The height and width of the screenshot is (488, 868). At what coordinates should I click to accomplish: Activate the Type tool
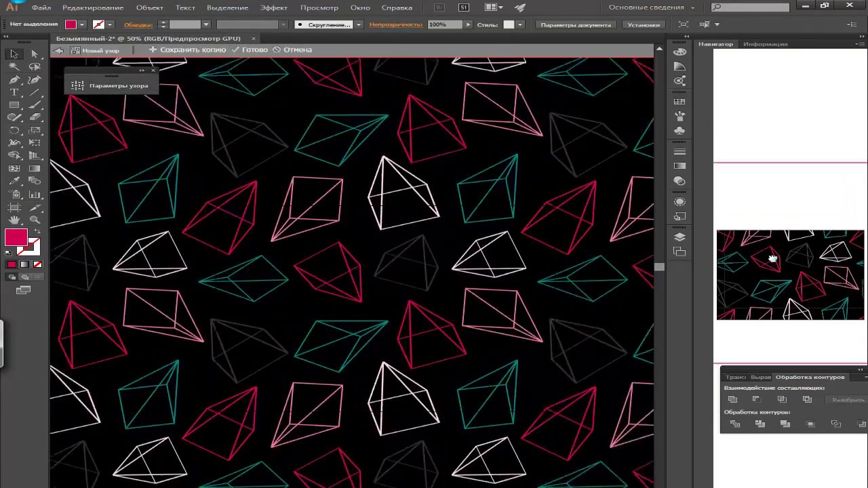(14, 92)
